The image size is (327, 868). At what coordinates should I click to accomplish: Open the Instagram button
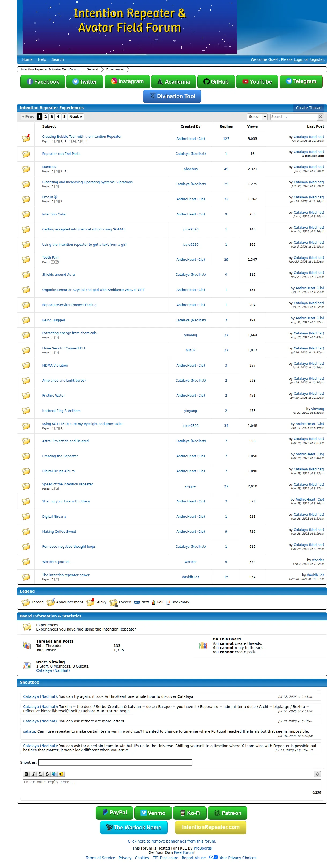click(x=127, y=81)
